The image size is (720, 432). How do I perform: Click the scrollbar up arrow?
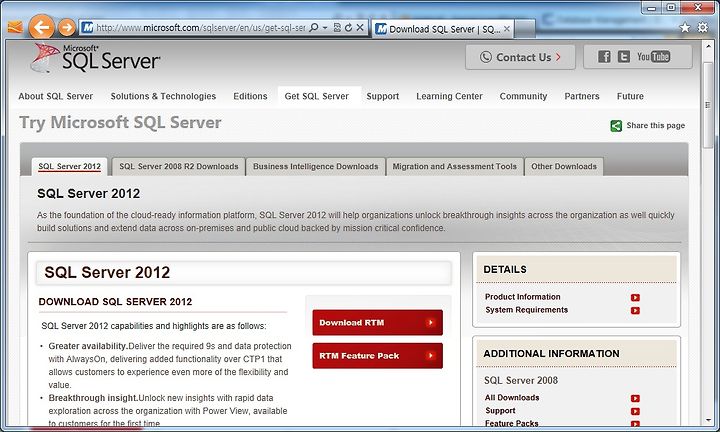pos(707,47)
